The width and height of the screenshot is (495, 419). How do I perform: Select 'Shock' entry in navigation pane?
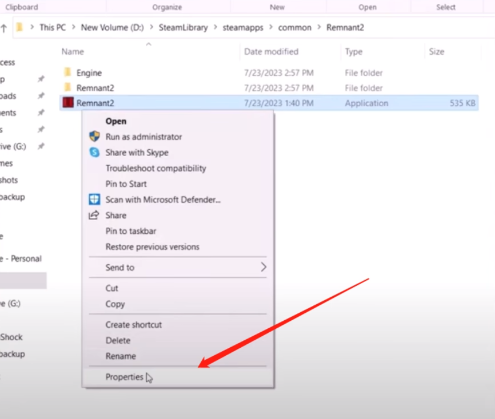click(x=12, y=337)
